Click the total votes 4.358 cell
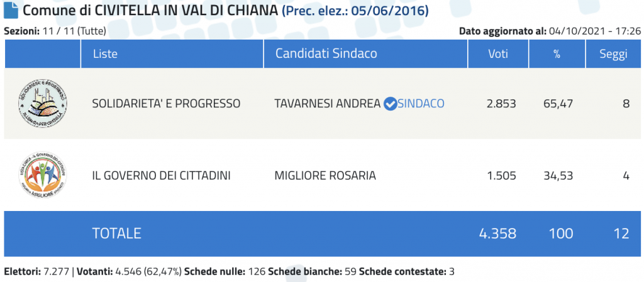The width and height of the screenshot is (644, 282). 497,234
